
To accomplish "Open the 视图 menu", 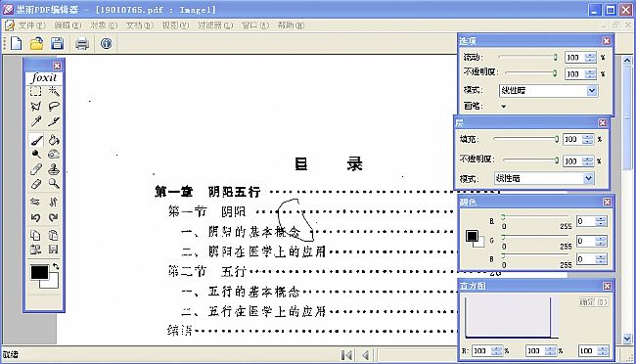I will click(175, 25).
